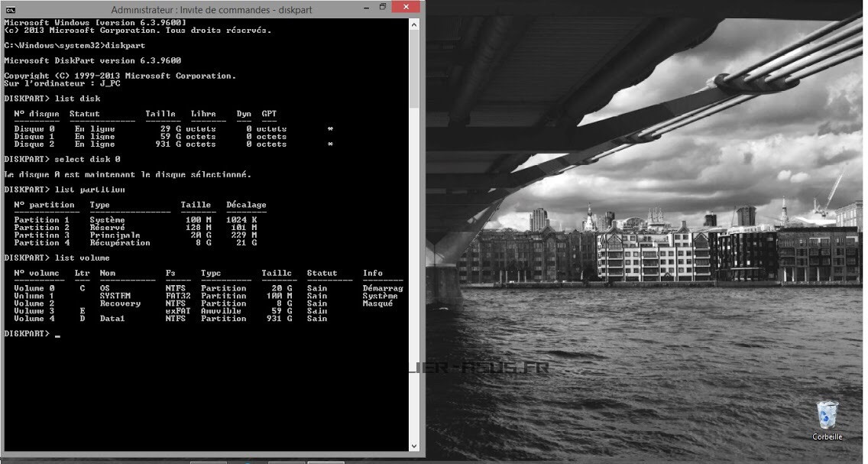This screenshot has width=868, height=464.
Task: Click the 'select disk 0' command line
Action: click(x=87, y=159)
